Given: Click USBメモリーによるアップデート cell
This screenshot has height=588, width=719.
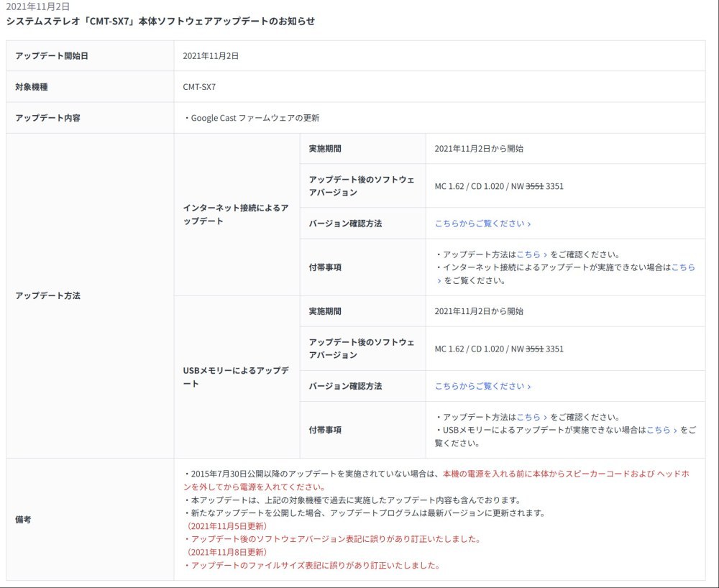Looking at the screenshot, I should coord(237,377).
